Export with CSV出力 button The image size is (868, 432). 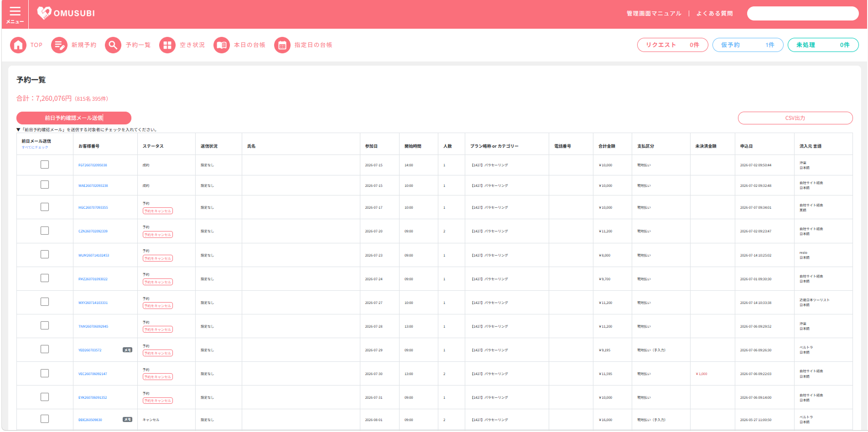point(795,118)
